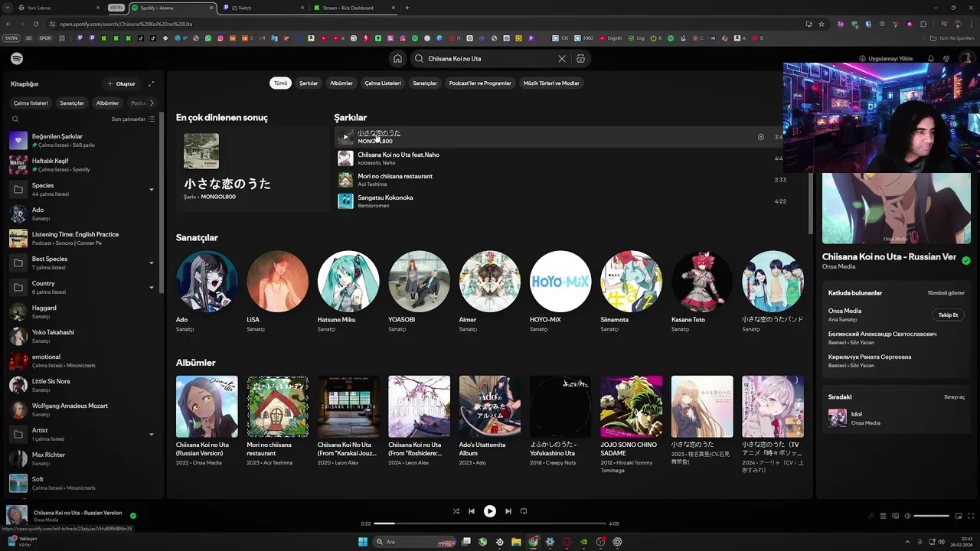Select the Çalma Listeleri search filter
The width and height of the screenshot is (980, 551).
pyautogui.click(x=383, y=83)
